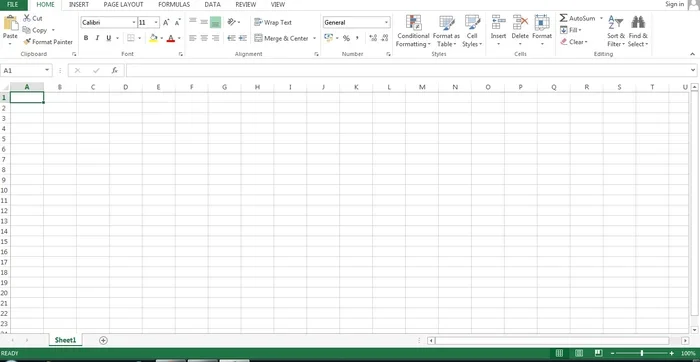
Task: Click the Sign in link
Action: pyautogui.click(x=674, y=4)
